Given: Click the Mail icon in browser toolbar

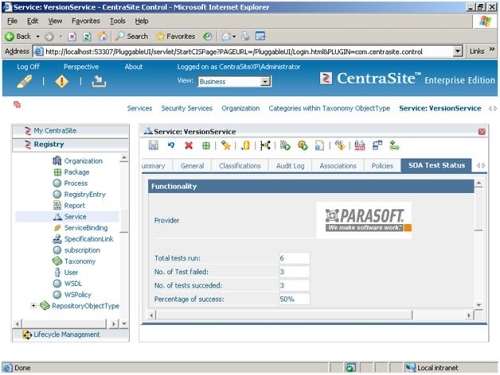Looking at the screenshot, I should [x=226, y=36].
